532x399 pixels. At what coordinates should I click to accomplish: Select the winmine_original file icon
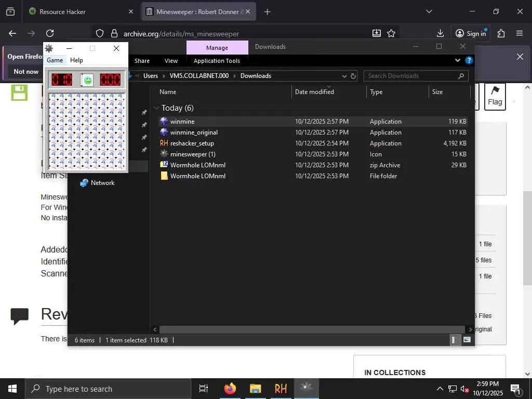164,132
